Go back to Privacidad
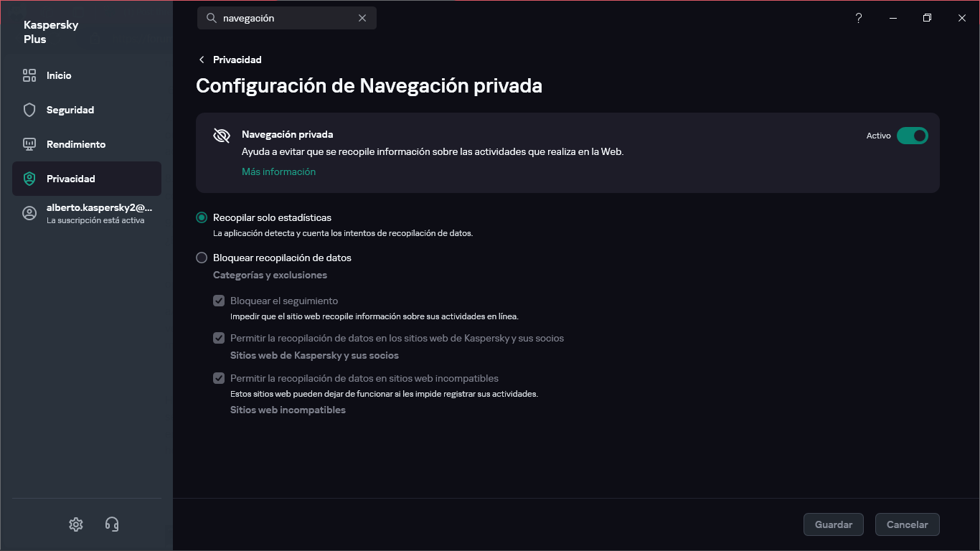 coord(230,60)
